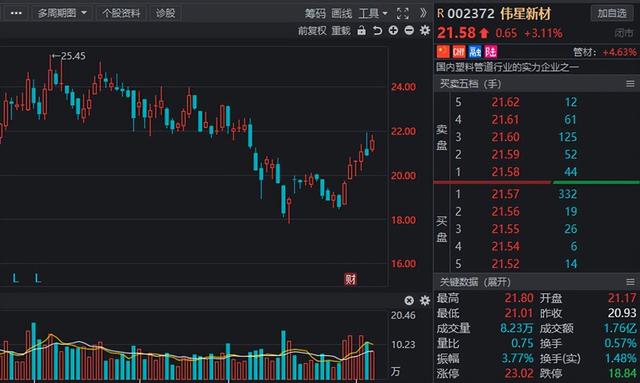Click the company description 国内塑料管道行业的实力企业之一
Screen dimensions: 640x383
pos(507,67)
